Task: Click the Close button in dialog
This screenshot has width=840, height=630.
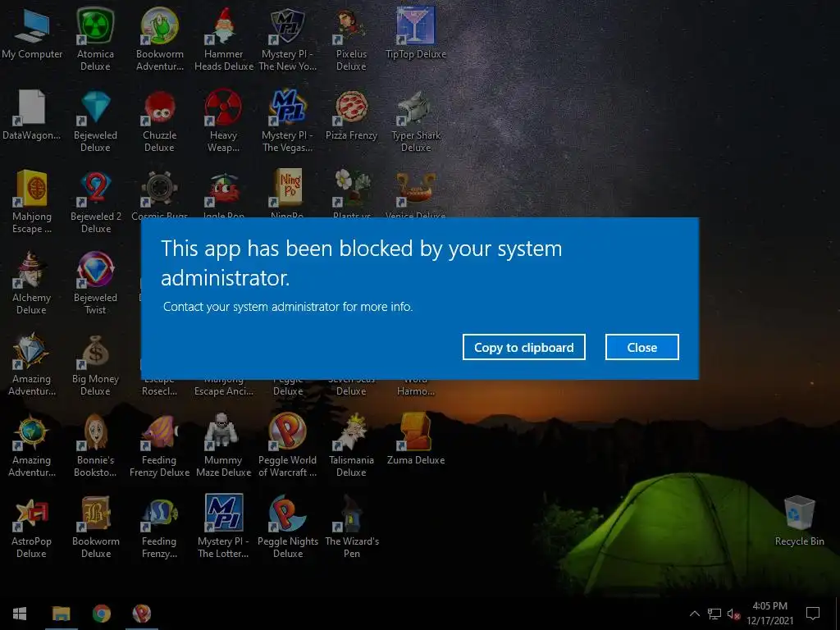Action: click(641, 347)
